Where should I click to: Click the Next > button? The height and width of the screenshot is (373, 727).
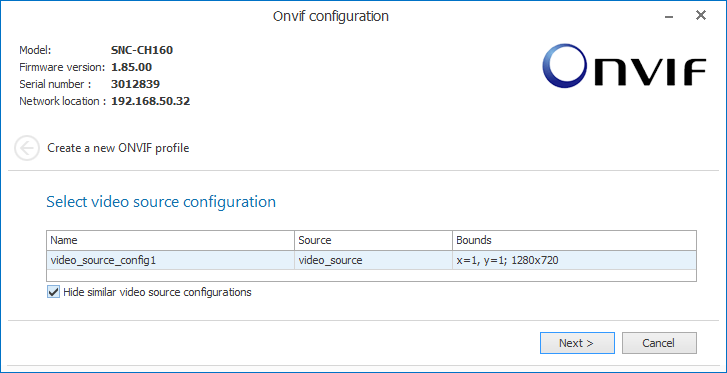pos(577,343)
